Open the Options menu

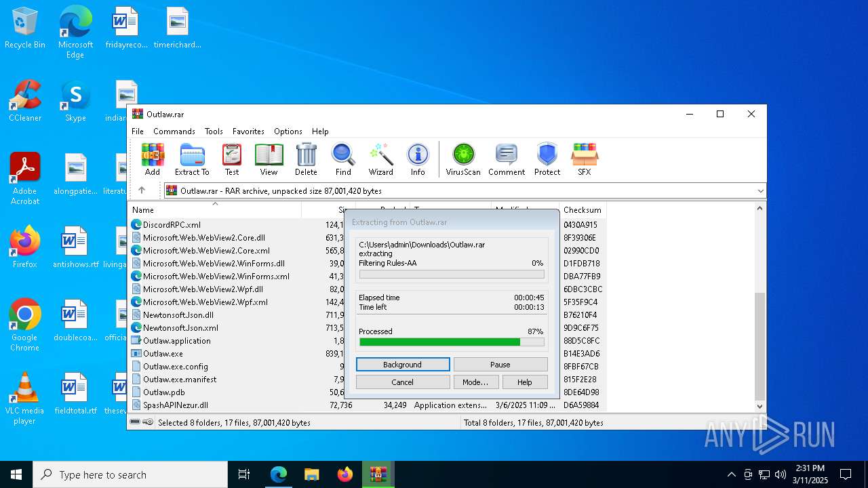point(288,131)
